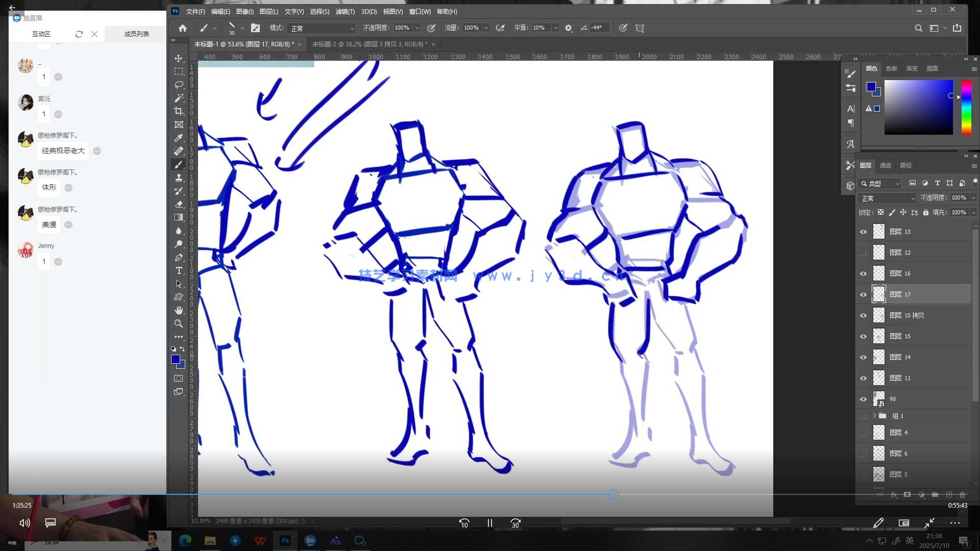Select layer 图层 14 thumbnail
The width and height of the screenshot is (980, 551).
pyautogui.click(x=878, y=357)
